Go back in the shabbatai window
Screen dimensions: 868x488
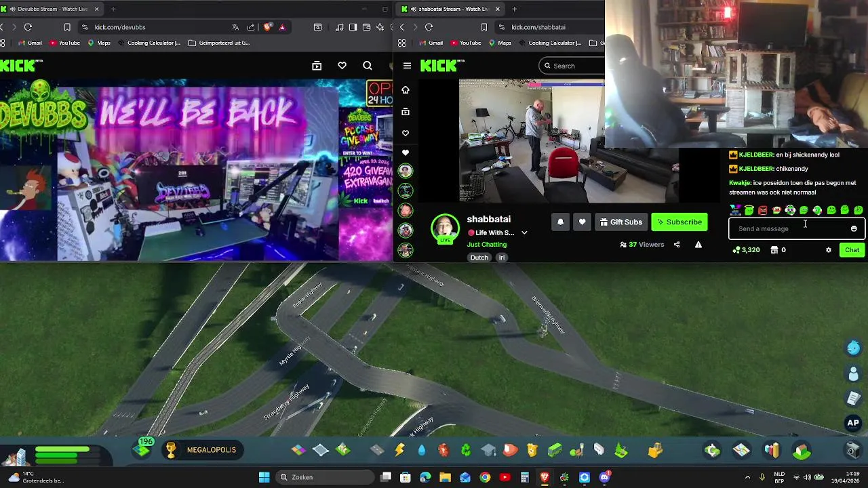point(402,27)
